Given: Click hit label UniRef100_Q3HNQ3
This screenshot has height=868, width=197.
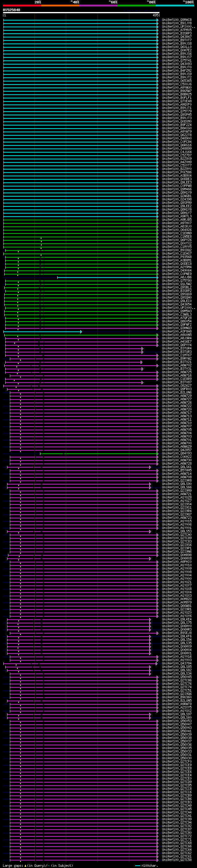Looking at the screenshot, I should [x=177, y=328].
